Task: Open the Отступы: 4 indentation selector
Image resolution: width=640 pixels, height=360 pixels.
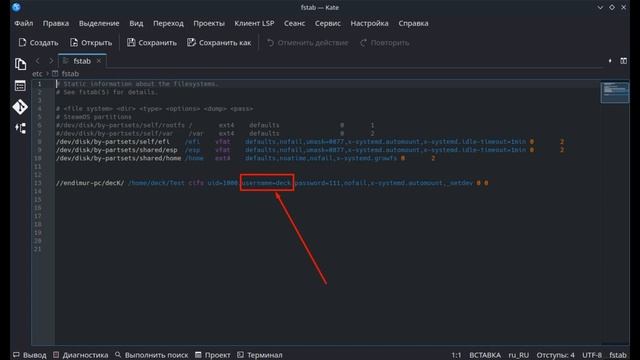Action: [x=556, y=355]
